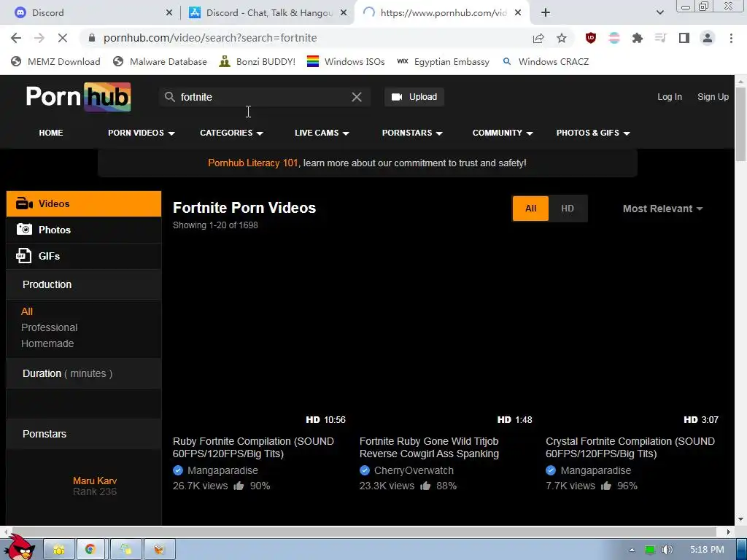Open a new tab with the plus button
The height and width of the screenshot is (560, 747).
click(x=546, y=13)
